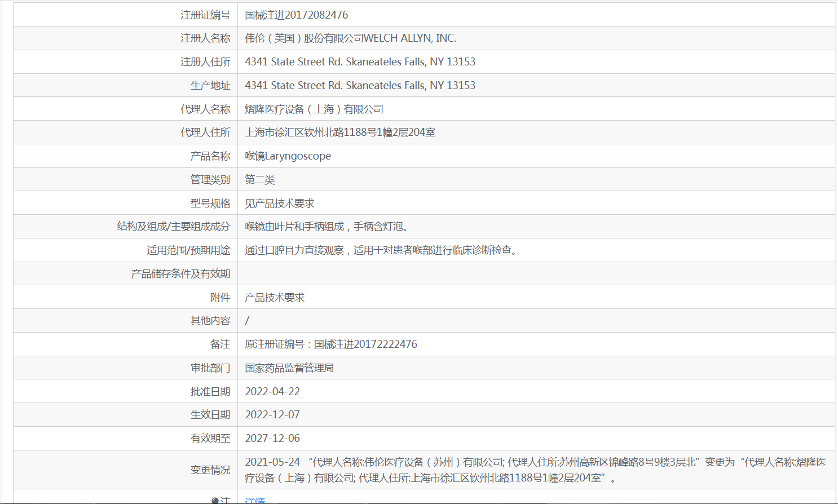This screenshot has height=504, width=838.
Task: Click product name 喉镜Laryngoscope
Action: [288, 156]
